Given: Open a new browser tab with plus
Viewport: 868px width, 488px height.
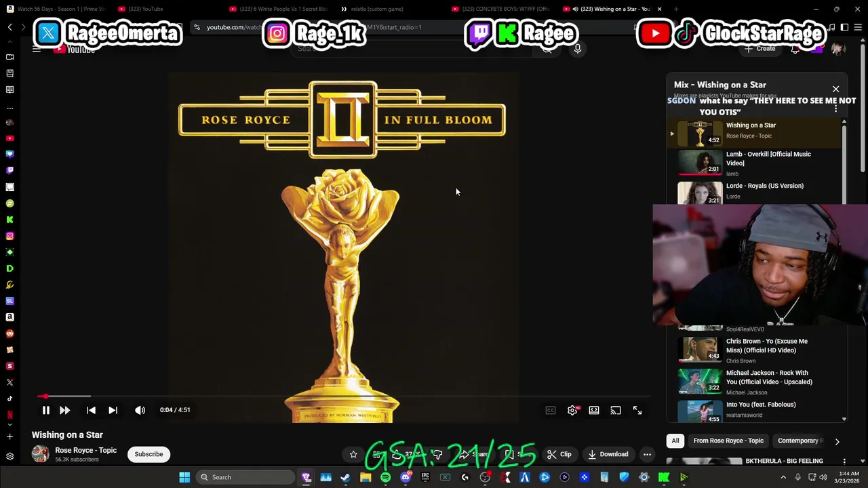Looking at the screenshot, I should pyautogui.click(x=677, y=9).
